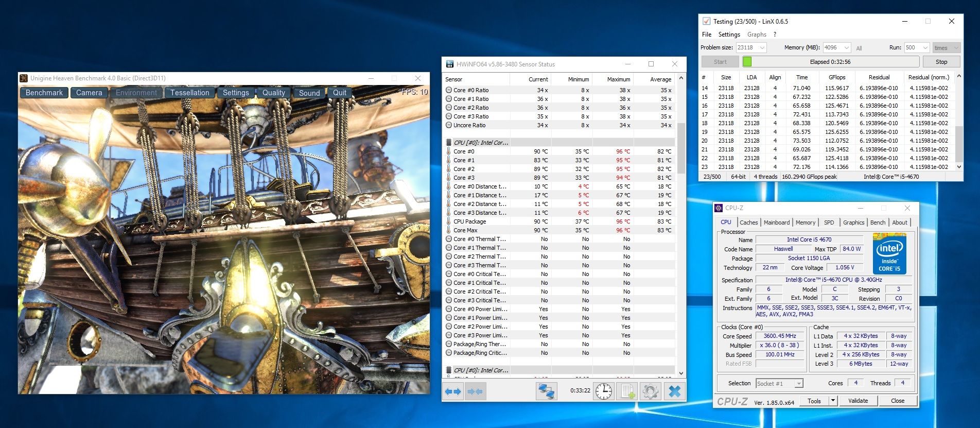
Task: Open Memory (MiB) dropdown in LinX
Action: coord(847,47)
